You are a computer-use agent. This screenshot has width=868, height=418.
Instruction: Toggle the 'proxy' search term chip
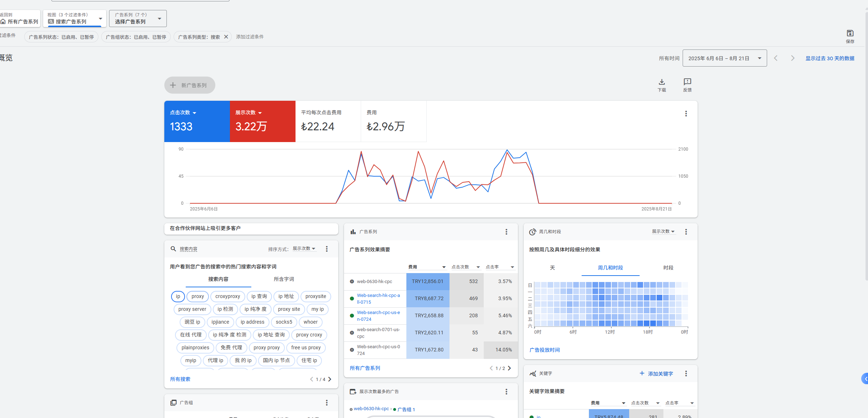197,296
